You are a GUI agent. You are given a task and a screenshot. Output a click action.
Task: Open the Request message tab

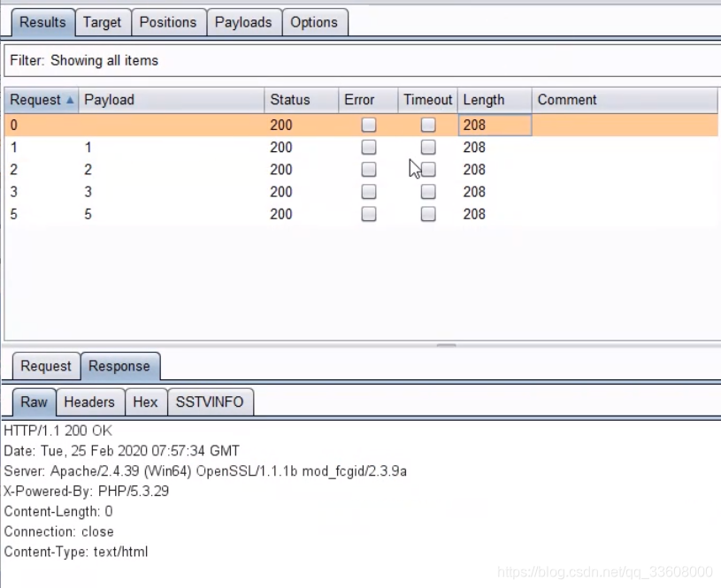(46, 366)
